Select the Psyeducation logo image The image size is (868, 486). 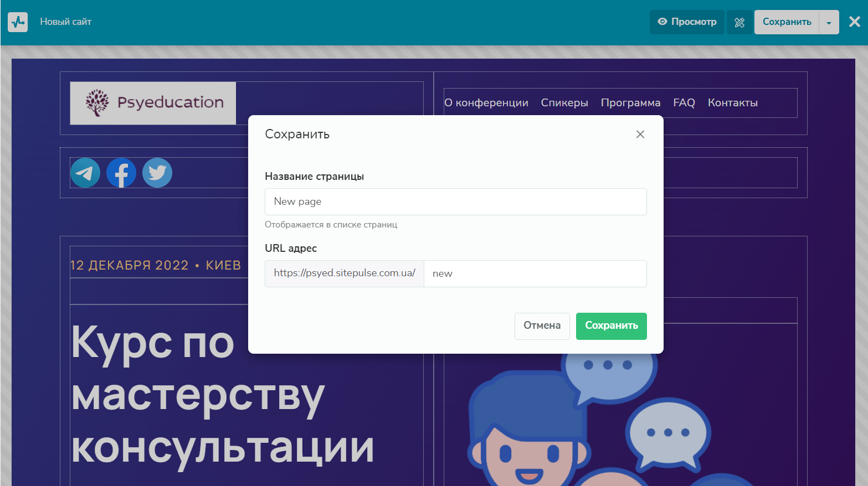[153, 103]
